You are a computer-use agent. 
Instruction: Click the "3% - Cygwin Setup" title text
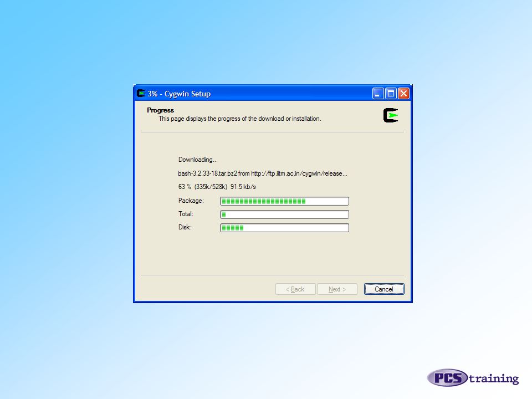[179, 94]
